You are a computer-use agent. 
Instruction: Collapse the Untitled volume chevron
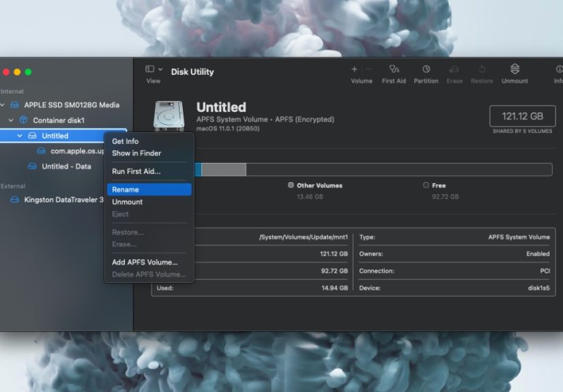[20, 136]
